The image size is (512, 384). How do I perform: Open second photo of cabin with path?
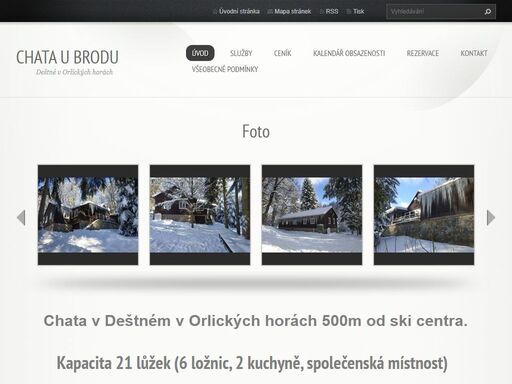point(200,215)
